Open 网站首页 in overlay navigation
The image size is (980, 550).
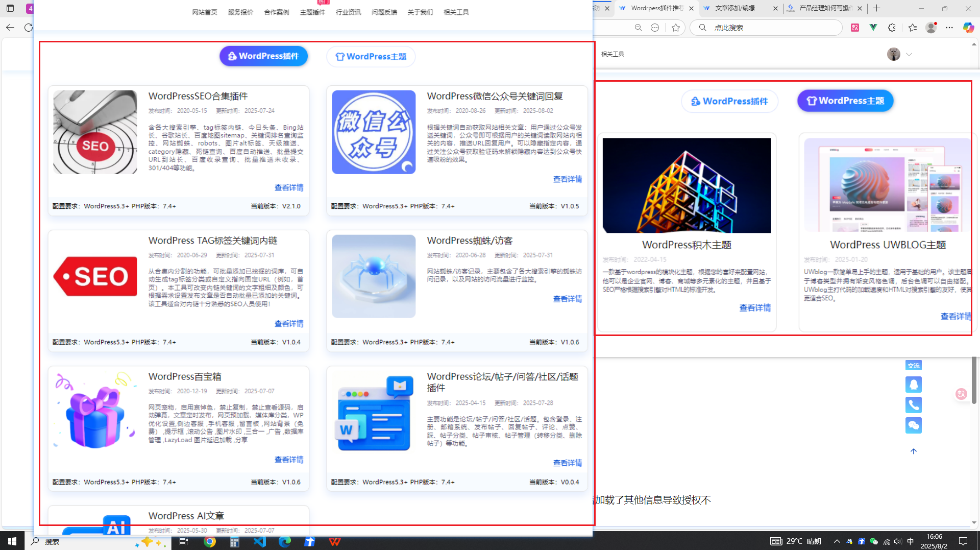pyautogui.click(x=205, y=12)
